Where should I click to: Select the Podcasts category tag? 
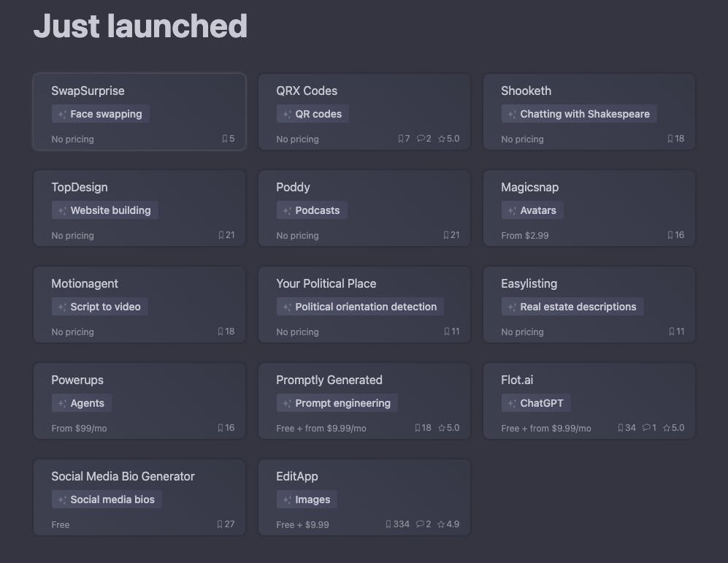pyautogui.click(x=312, y=210)
